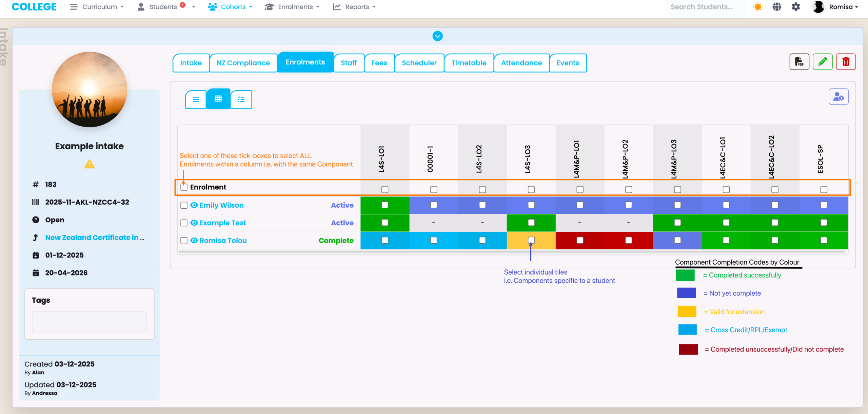The height and width of the screenshot is (414, 868).
Task: Click the red trash delete icon
Action: 846,62
